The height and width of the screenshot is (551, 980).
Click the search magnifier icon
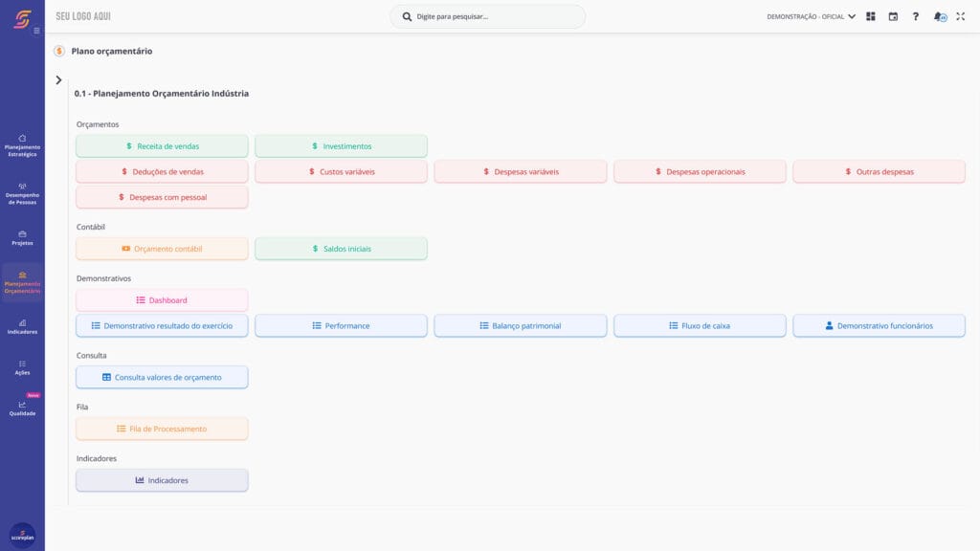pos(407,17)
